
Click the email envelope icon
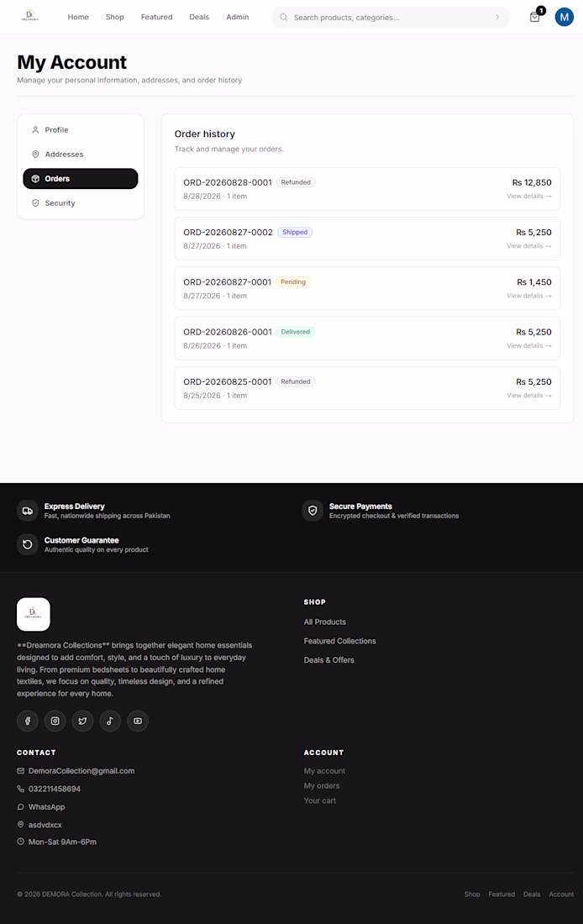point(21,771)
